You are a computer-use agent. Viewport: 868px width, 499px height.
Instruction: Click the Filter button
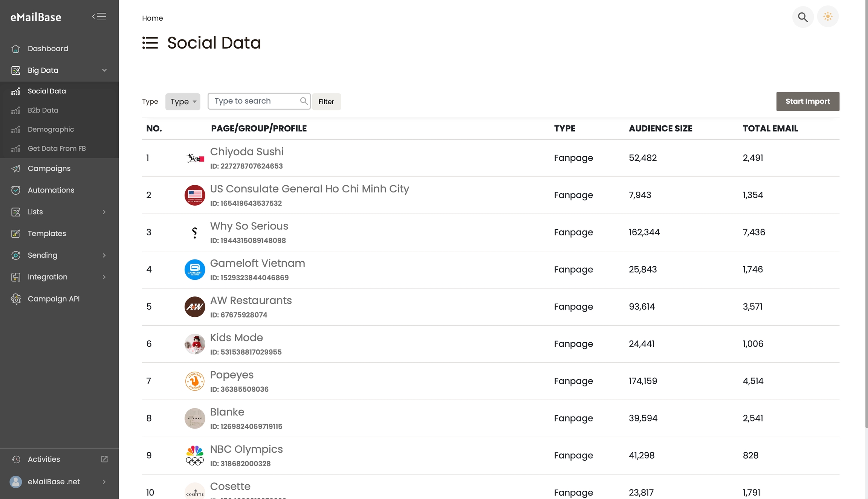click(x=326, y=102)
